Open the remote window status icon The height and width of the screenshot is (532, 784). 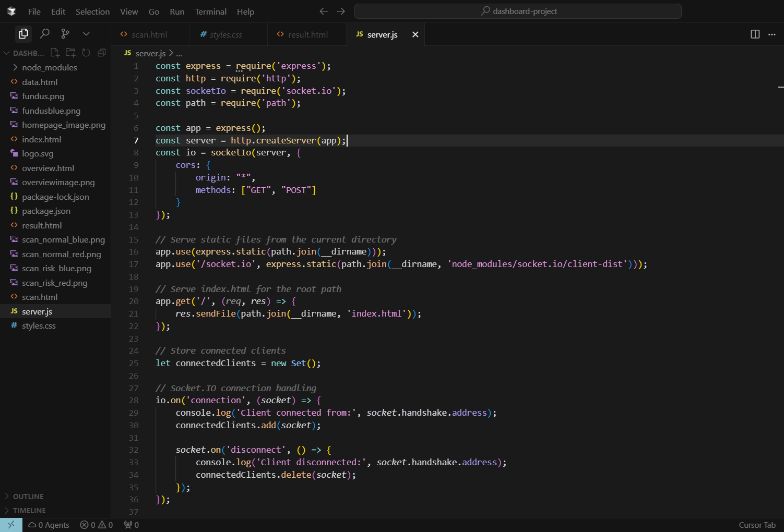(11, 525)
